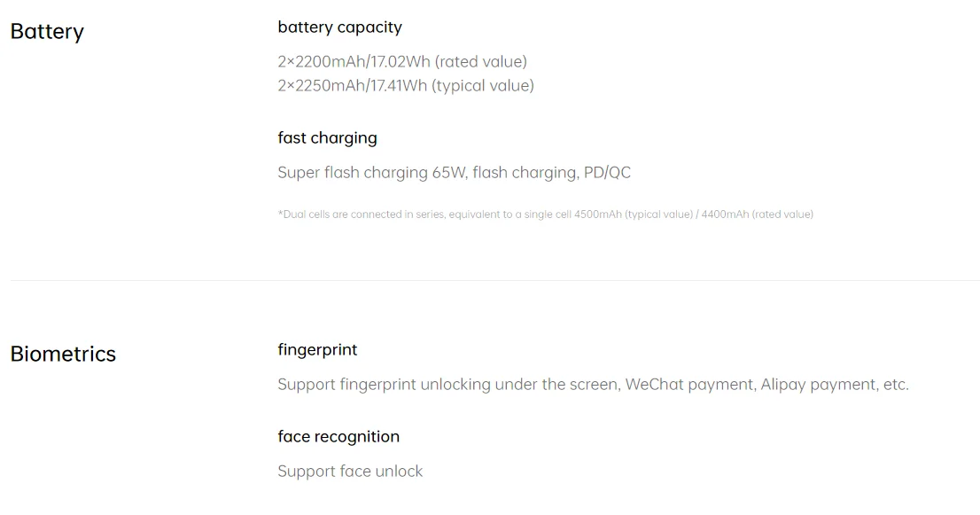Click '4400mAh (rated value)' in the footnote

757,215
